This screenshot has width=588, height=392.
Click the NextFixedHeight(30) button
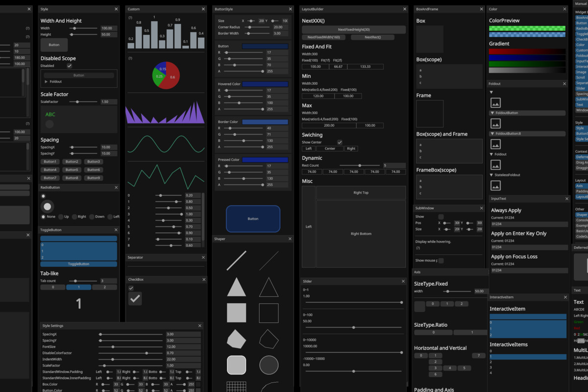tap(354, 29)
